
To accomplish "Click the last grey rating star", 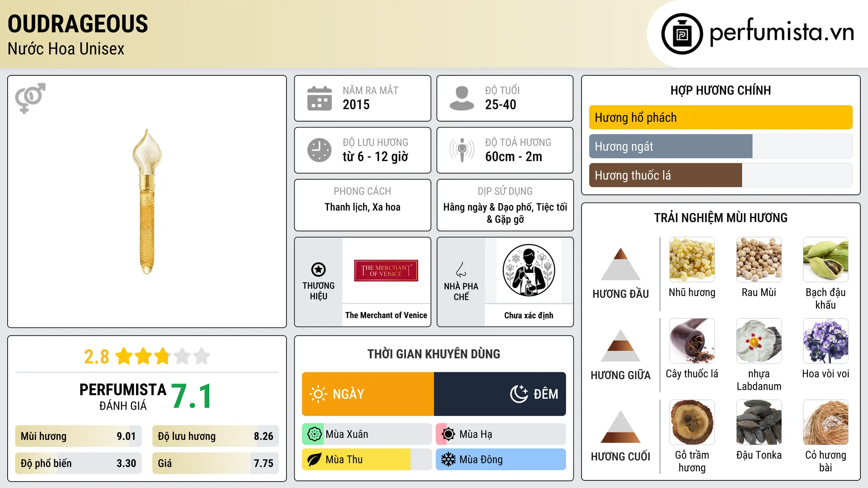I will click(x=202, y=356).
